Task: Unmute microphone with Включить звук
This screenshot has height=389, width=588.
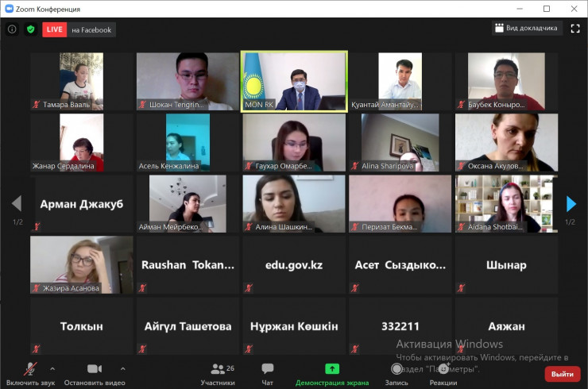Action: pyautogui.click(x=31, y=373)
